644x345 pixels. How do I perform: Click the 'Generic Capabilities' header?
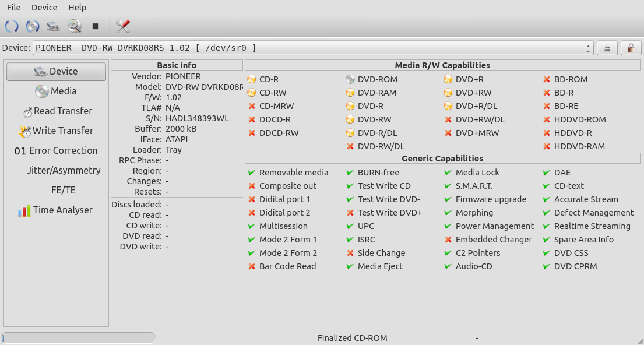point(442,159)
